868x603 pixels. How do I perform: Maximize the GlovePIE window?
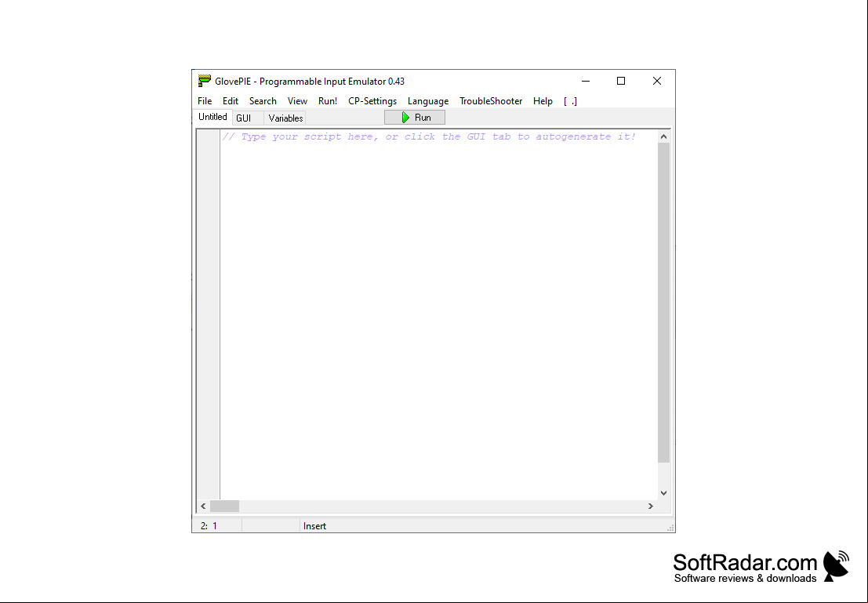point(621,81)
